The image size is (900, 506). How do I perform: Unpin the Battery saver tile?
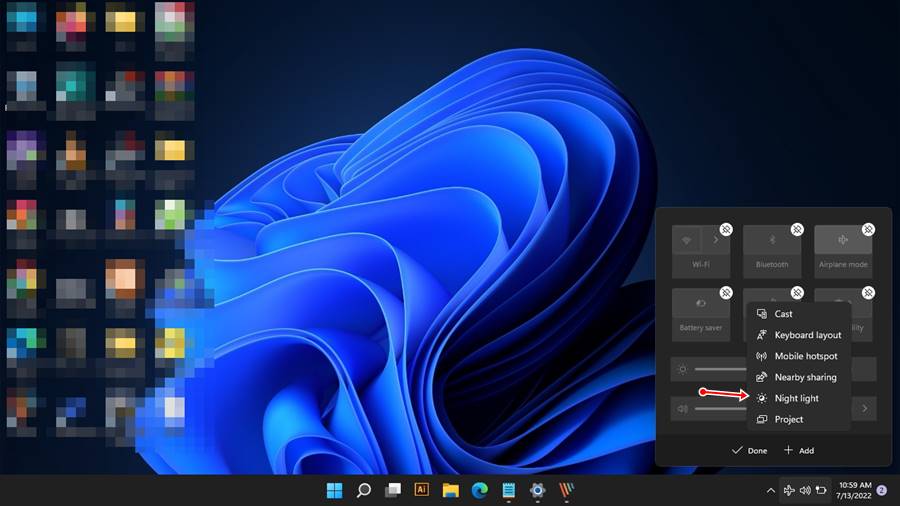(726, 293)
